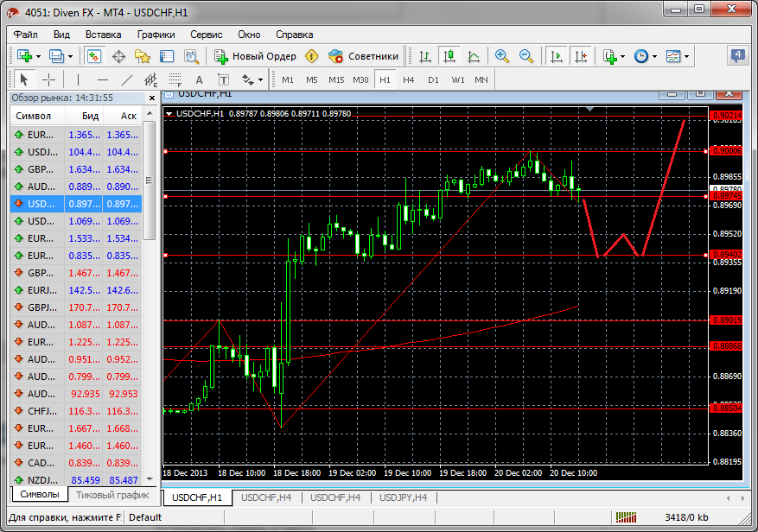758x532 pixels.
Task: Click the Indicators list icon
Action: click(610, 56)
